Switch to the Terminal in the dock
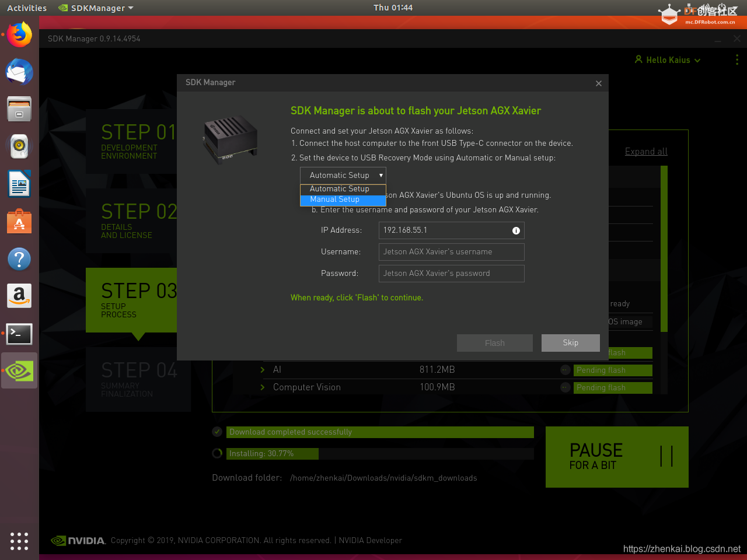Image resolution: width=747 pixels, height=560 pixels. point(19,334)
